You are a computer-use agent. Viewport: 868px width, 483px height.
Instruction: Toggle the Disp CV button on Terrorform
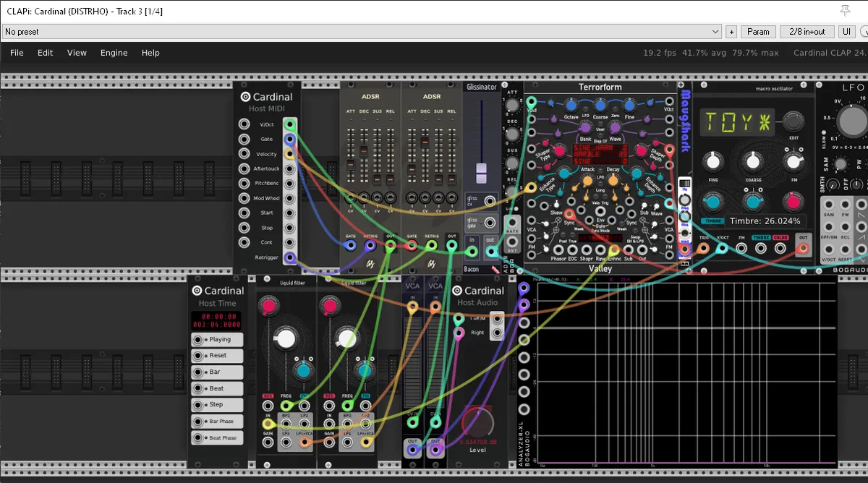tap(600, 136)
